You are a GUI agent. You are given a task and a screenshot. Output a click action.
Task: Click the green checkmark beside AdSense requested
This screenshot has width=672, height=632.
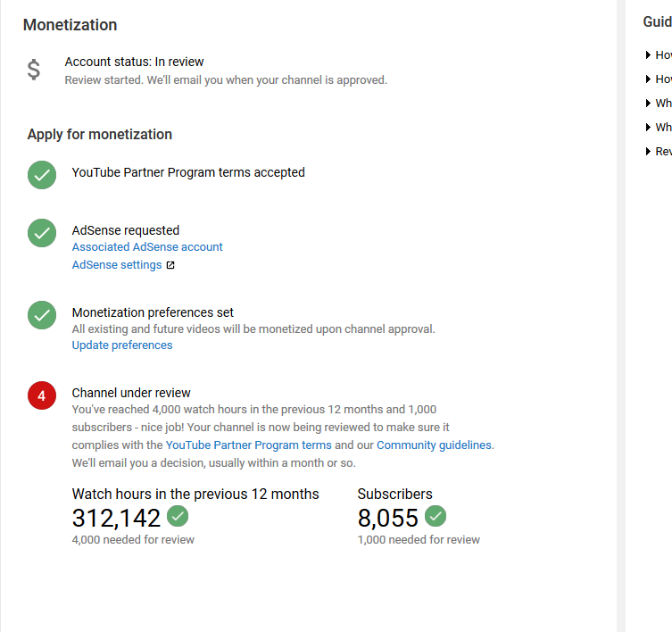pyautogui.click(x=42, y=233)
